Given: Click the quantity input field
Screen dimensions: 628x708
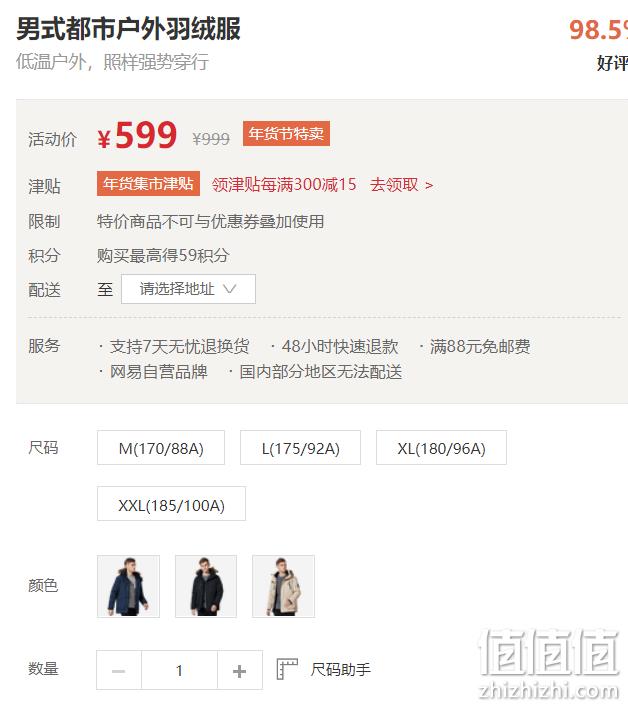Looking at the screenshot, I should coord(179,671).
